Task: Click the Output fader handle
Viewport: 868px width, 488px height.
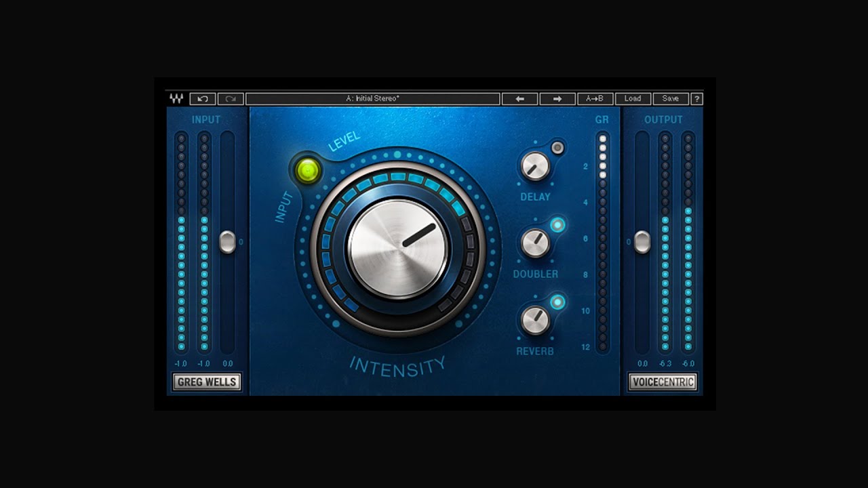Action: (642, 242)
